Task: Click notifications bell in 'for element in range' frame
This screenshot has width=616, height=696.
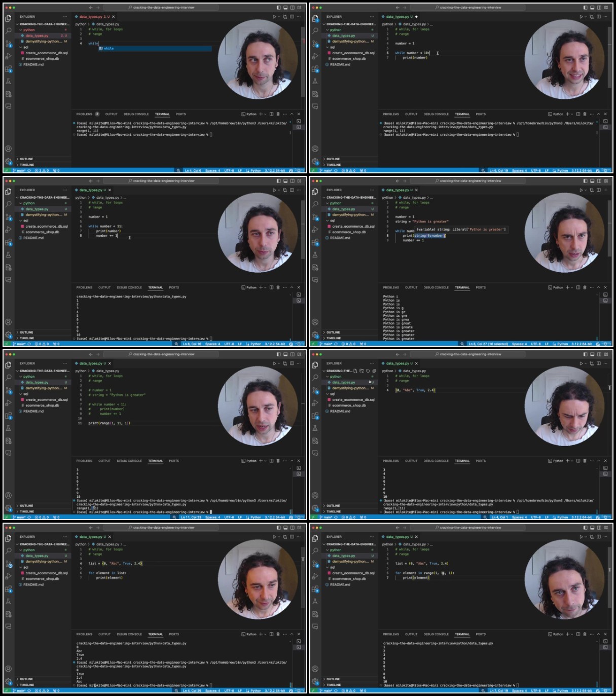Action: point(605,690)
